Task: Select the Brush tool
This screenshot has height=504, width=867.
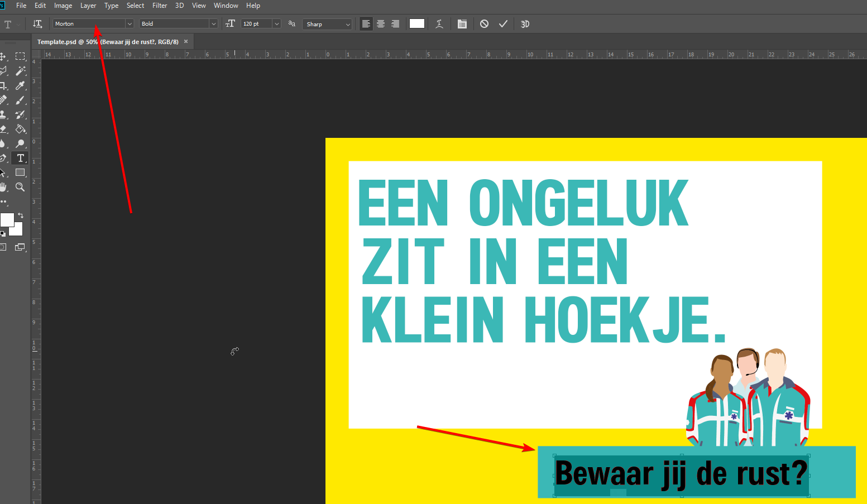Action: click(20, 100)
